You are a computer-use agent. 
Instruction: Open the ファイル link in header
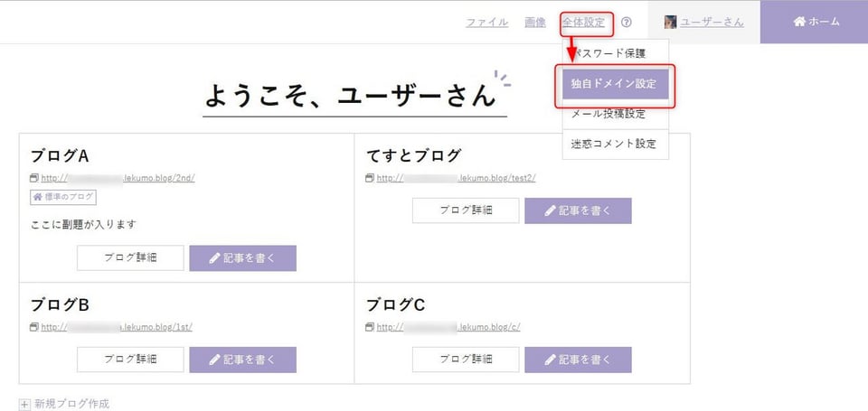point(487,23)
